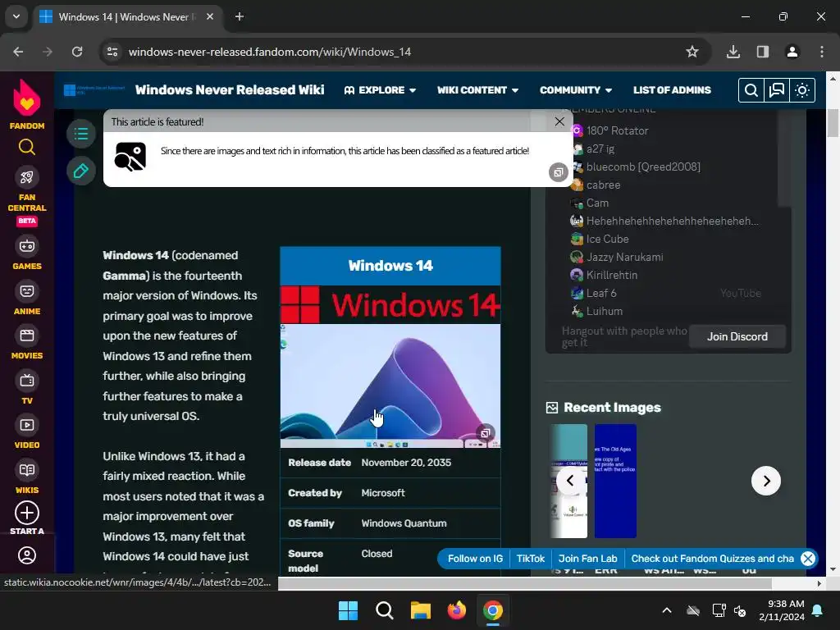Open Chrome three-dot menu
The width and height of the screenshot is (840, 630).
(822, 52)
